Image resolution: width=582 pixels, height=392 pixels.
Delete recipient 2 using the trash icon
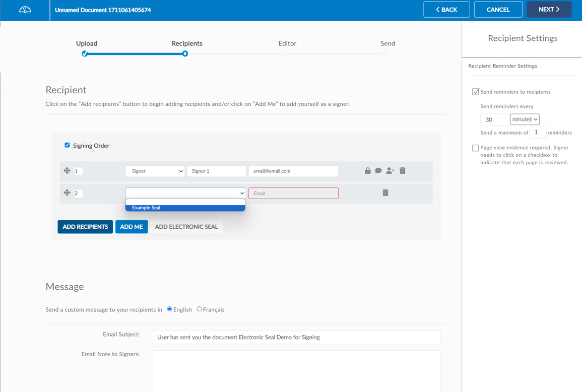[385, 193]
